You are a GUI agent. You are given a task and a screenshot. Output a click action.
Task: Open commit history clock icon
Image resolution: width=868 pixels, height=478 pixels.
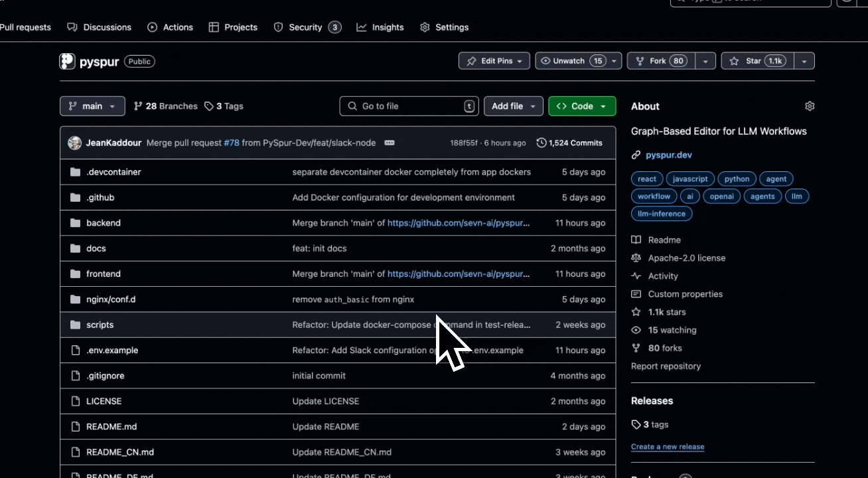click(x=542, y=143)
